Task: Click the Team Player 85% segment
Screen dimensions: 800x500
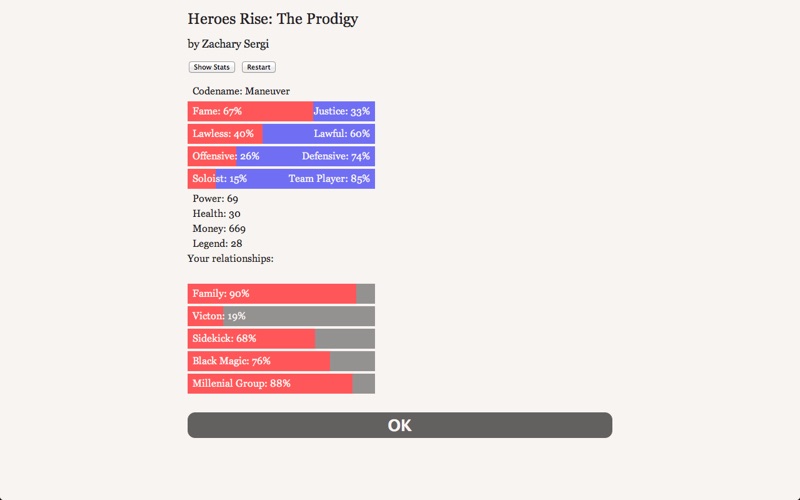Action: [x=297, y=179]
